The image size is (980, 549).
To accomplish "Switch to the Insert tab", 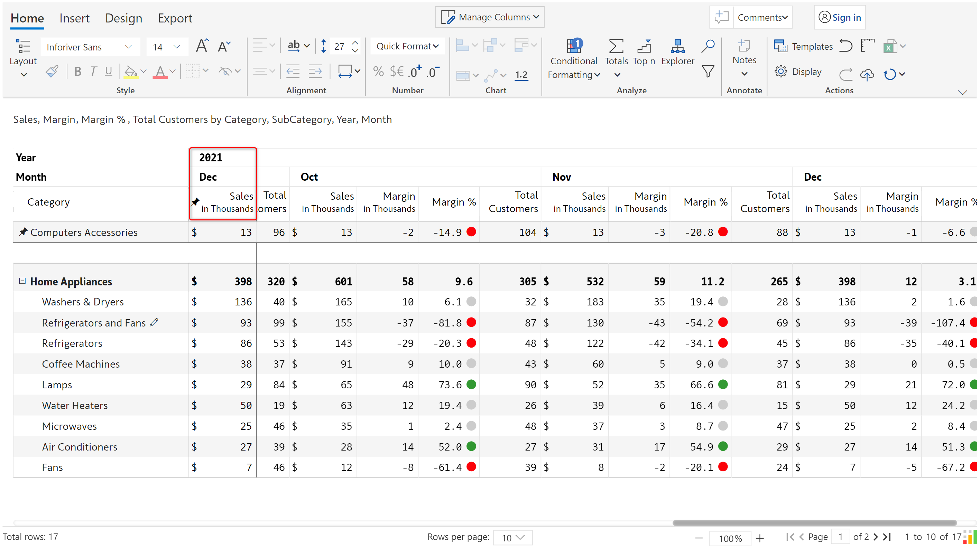I will (x=74, y=18).
